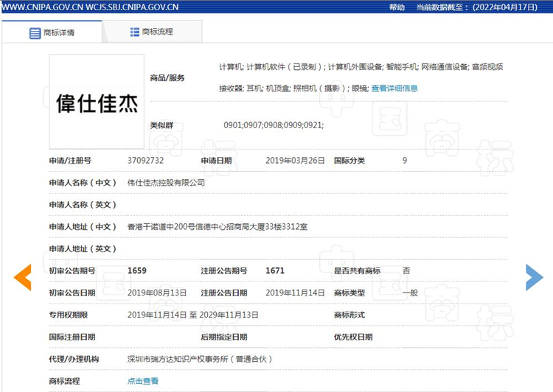Click the 申请人地址（英文） label
Image resolution: width=553 pixels, height=392 pixels.
[83, 249]
